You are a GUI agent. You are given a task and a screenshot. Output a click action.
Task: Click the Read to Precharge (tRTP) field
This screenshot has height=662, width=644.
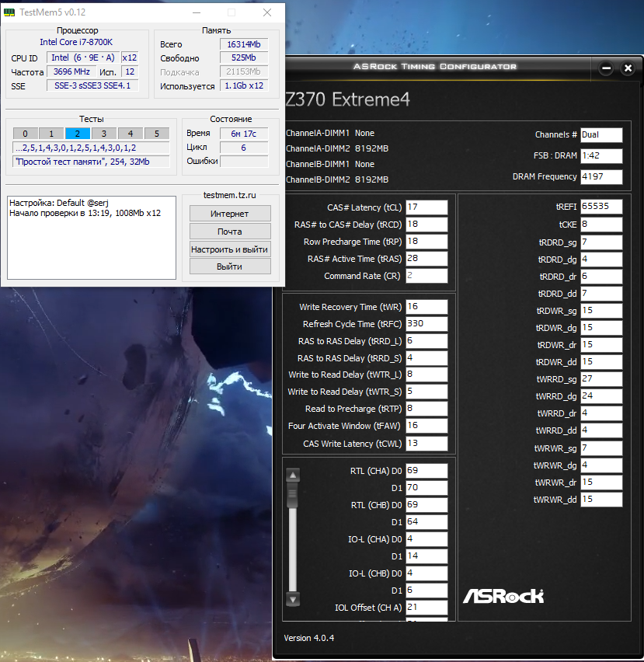[x=426, y=409]
